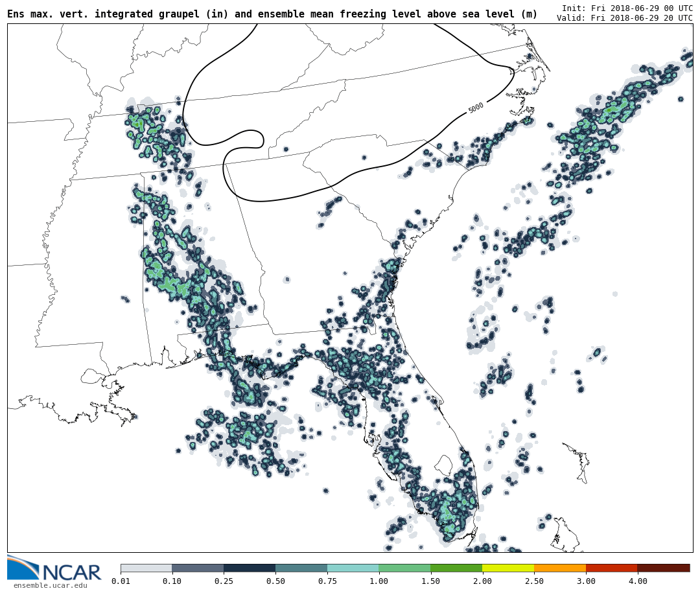Screen dimensions: 700x593
Task: Select the light gray colorbar swatch
Action: click(146, 568)
